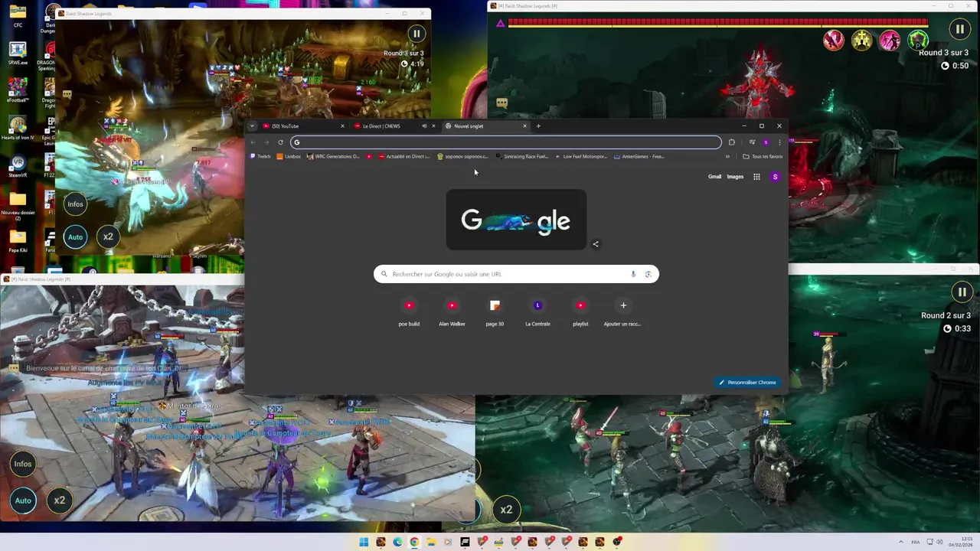980x551 pixels.
Task: Open Infos in top-left Raid window
Action: click(75, 204)
